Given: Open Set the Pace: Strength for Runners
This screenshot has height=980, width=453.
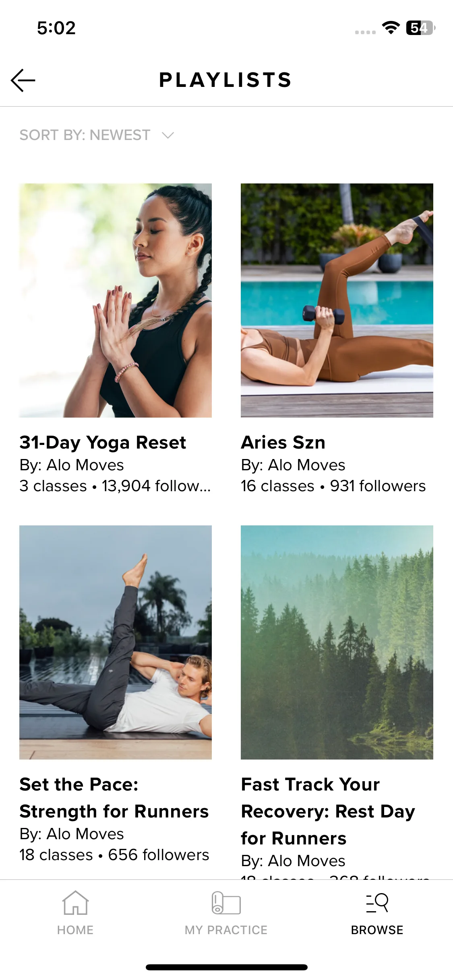Looking at the screenshot, I should [x=114, y=798].
